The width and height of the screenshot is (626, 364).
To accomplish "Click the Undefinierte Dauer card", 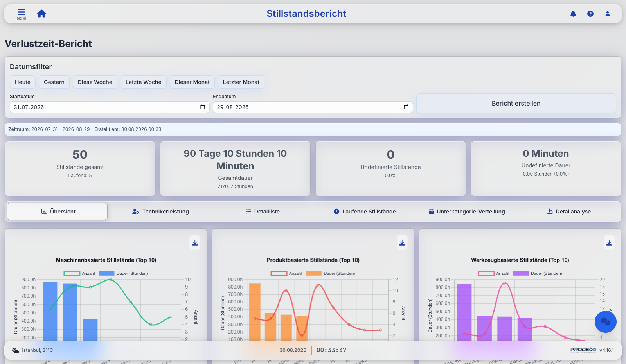I will pyautogui.click(x=546, y=169).
